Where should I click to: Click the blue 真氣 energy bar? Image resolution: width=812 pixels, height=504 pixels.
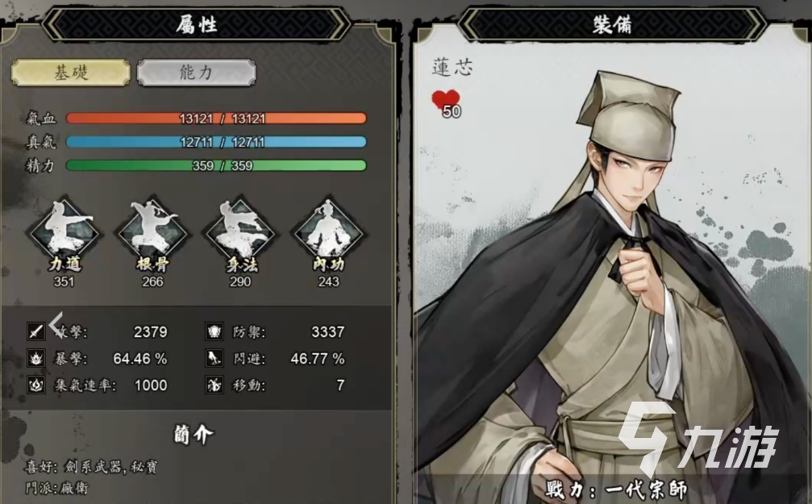coord(216,142)
